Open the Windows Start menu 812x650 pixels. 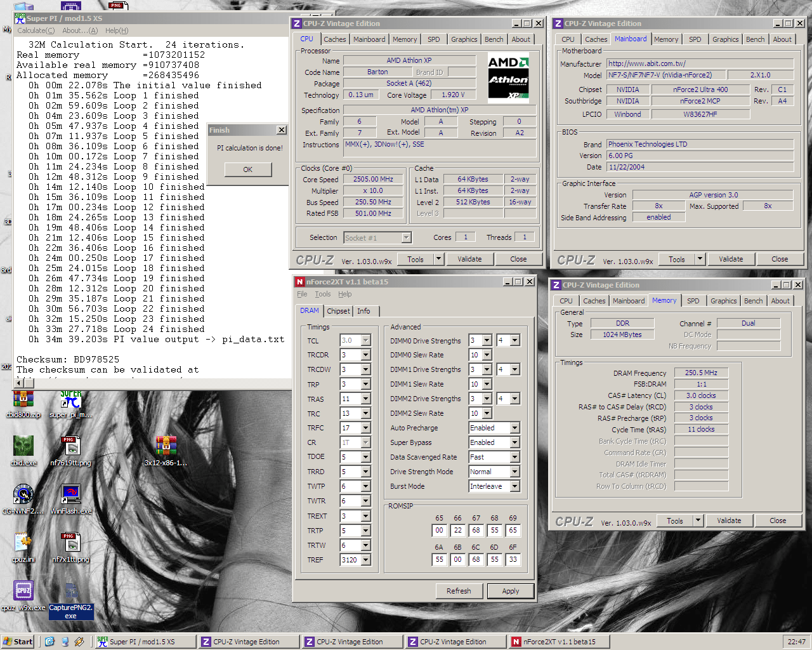click(x=18, y=642)
